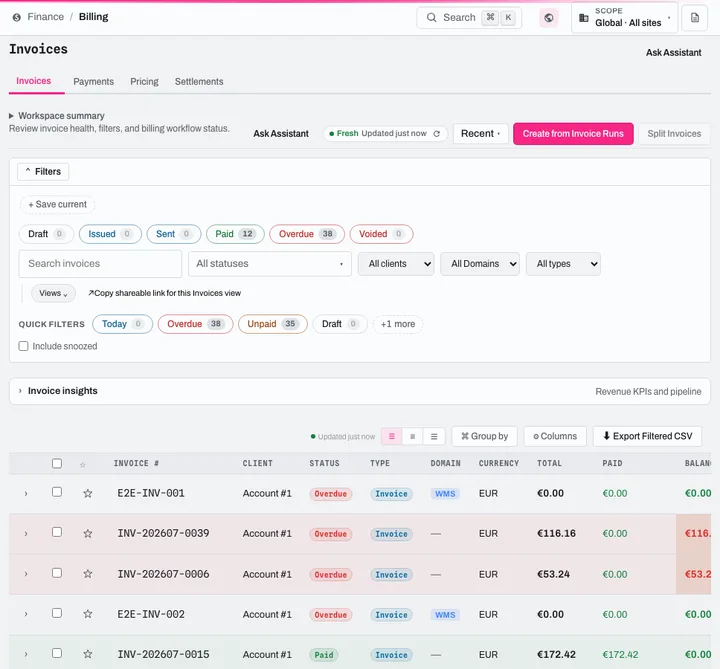This screenshot has width=720, height=669.
Task: Star invoice INV-202607-0015
Action: 88,654
